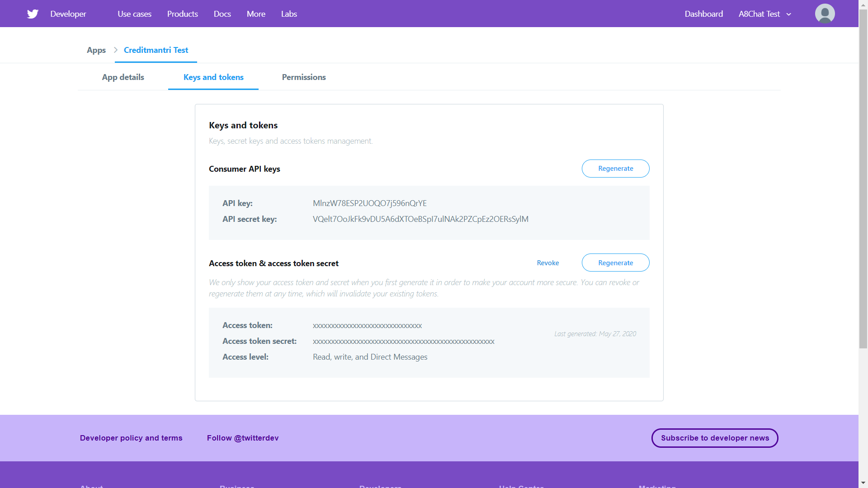Open the user profile avatar
The width and height of the screenshot is (868, 488).
825,14
